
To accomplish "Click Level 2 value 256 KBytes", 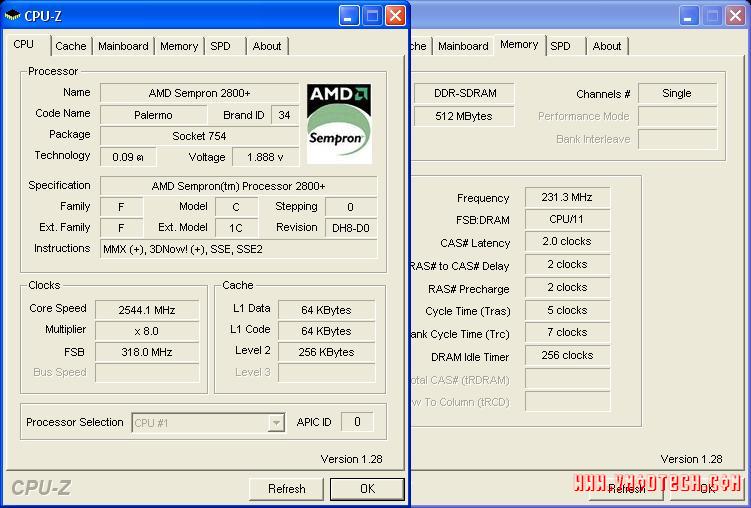I will [x=327, y=352].
